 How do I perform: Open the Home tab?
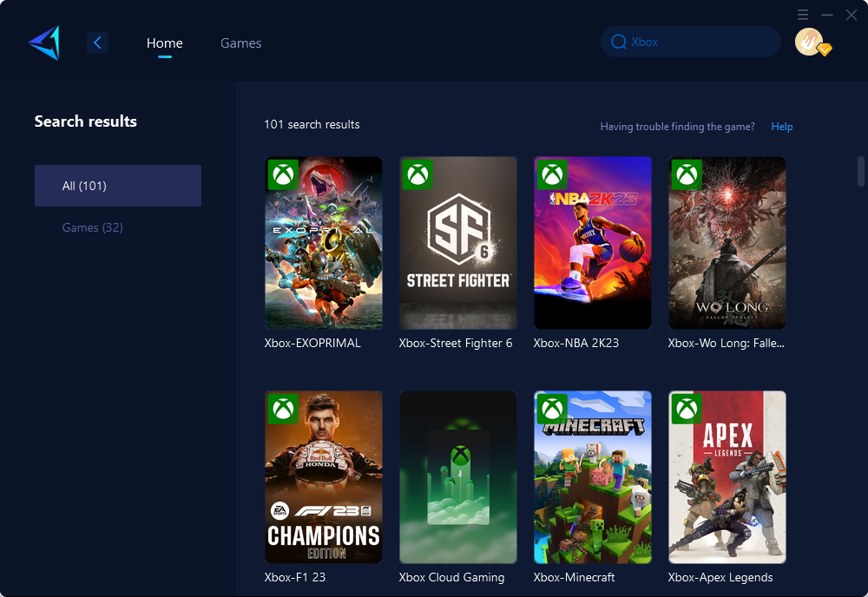pyautogui.click(x=164, y=43)
